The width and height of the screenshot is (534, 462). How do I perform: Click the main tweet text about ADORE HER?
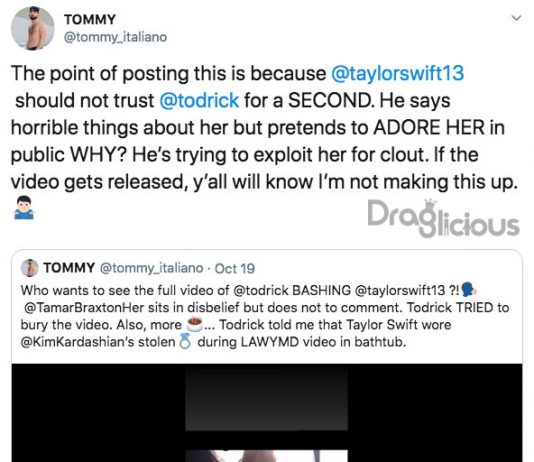(257, 128)
